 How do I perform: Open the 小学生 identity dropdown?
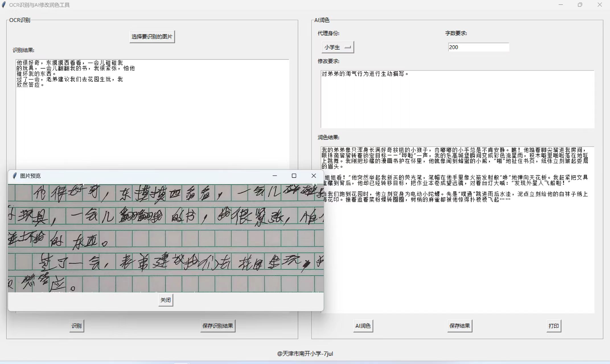(338, 47)
